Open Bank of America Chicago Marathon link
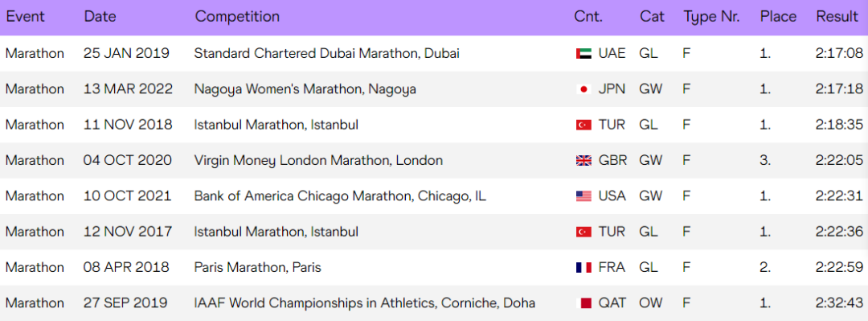 coord(340,196)
